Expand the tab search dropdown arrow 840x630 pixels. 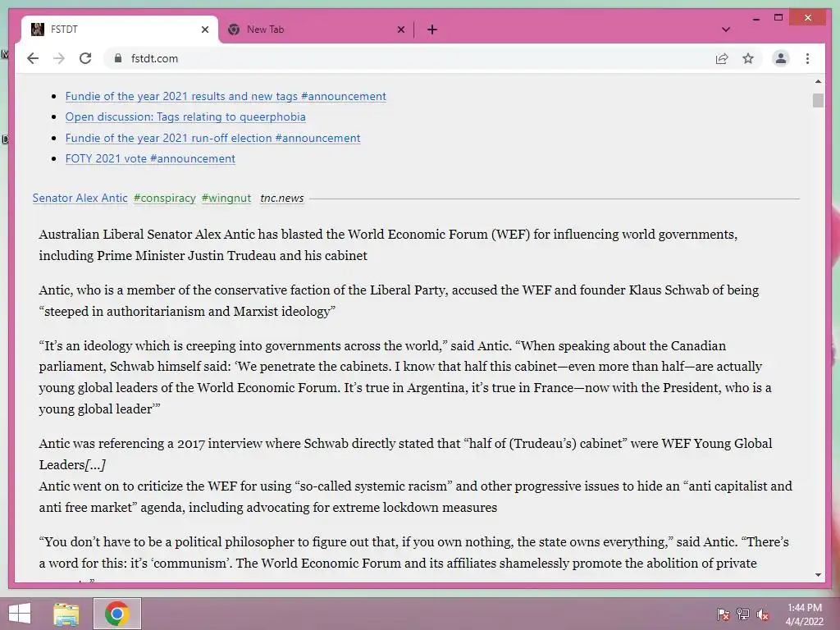tap(726, 30)
